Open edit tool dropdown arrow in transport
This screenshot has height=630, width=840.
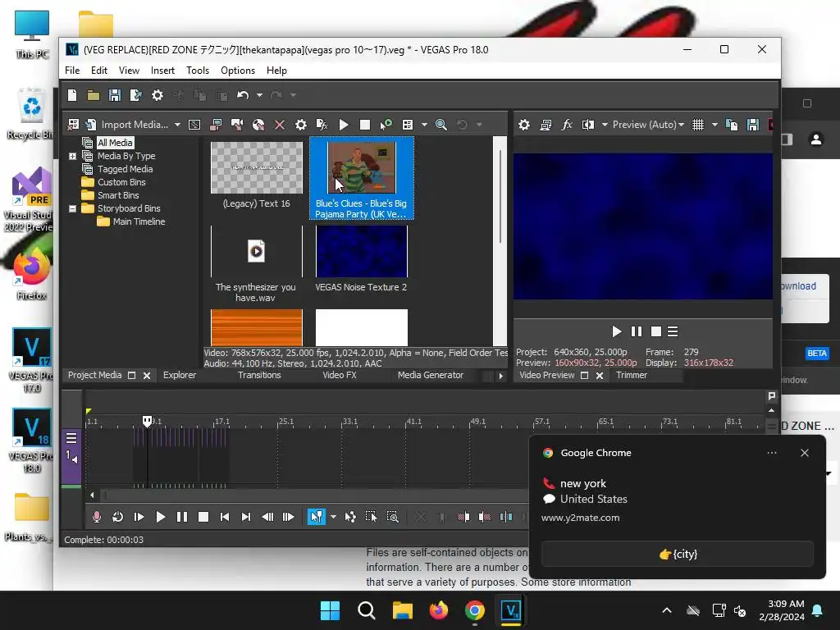point(333,517)
